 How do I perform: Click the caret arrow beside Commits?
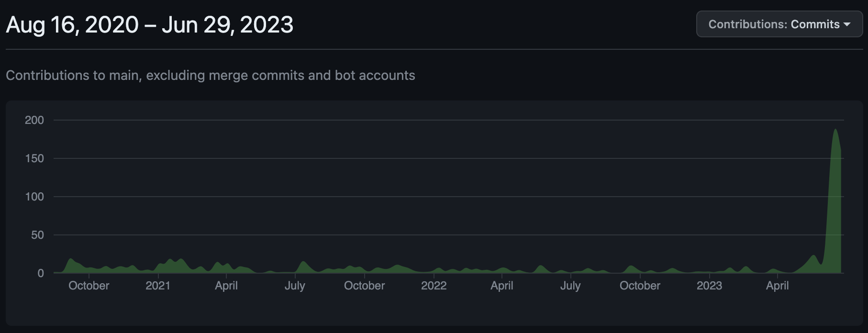(x=847, y=24)
